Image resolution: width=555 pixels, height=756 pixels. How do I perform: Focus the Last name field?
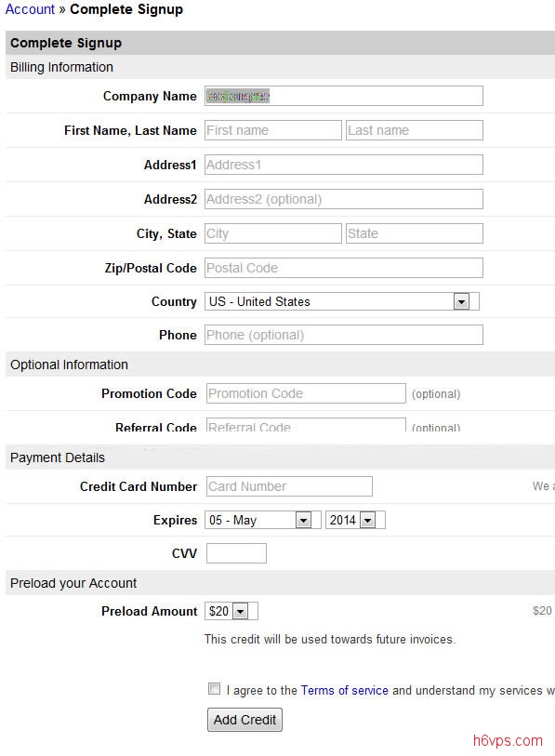pos(415,130)
